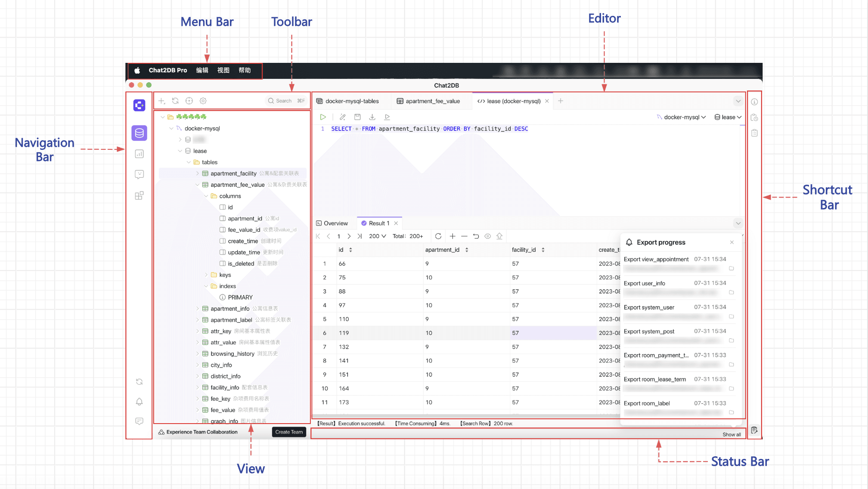868x489 pixels.
Task: Expand the apartment_facility table node
Action: [198, 173]
